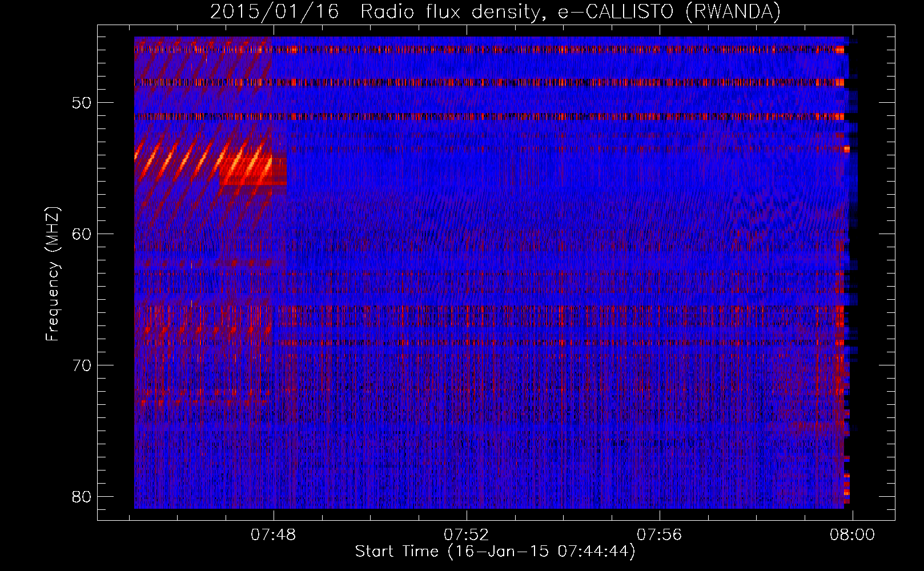Click the 08:00 time tick label
The image size is (924, 571).
click(x=853, y=534)
